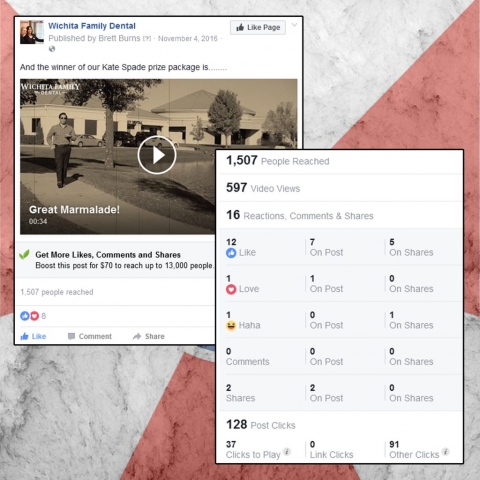Click the Comment action on post
480x480 pixels.
pyautogui.click(x=90, y=336)
